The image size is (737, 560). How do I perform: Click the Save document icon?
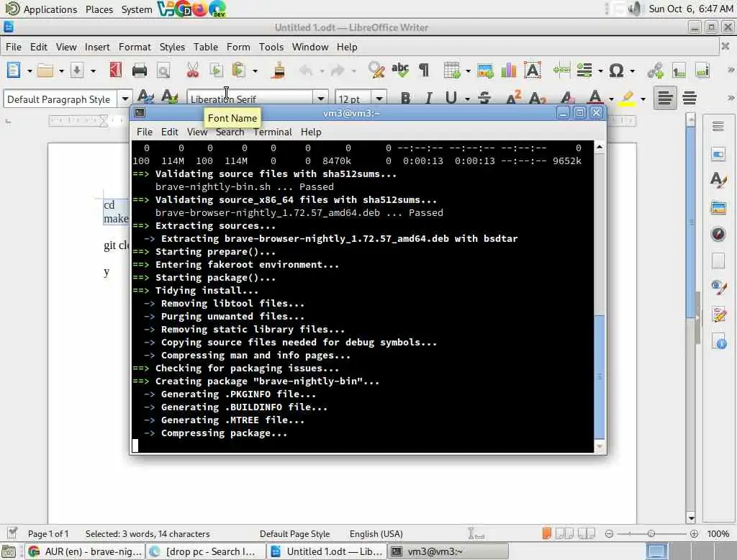[76, 71]
